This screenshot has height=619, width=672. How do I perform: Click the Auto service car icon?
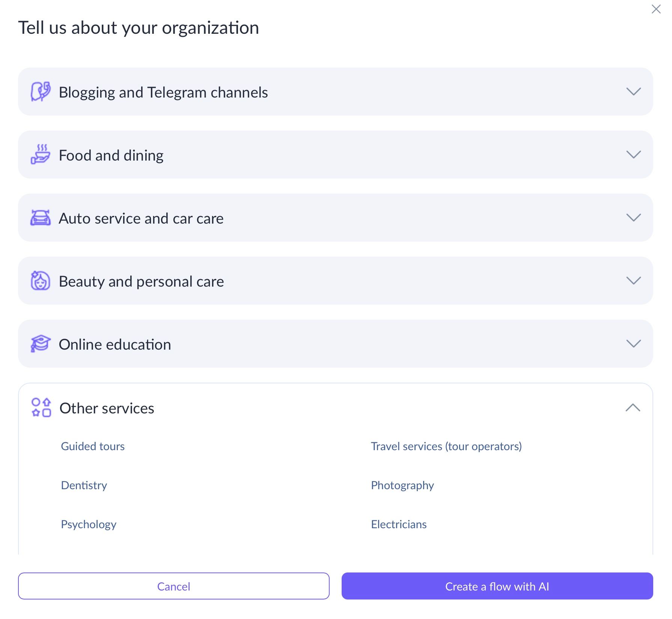(x=41, y=218)
